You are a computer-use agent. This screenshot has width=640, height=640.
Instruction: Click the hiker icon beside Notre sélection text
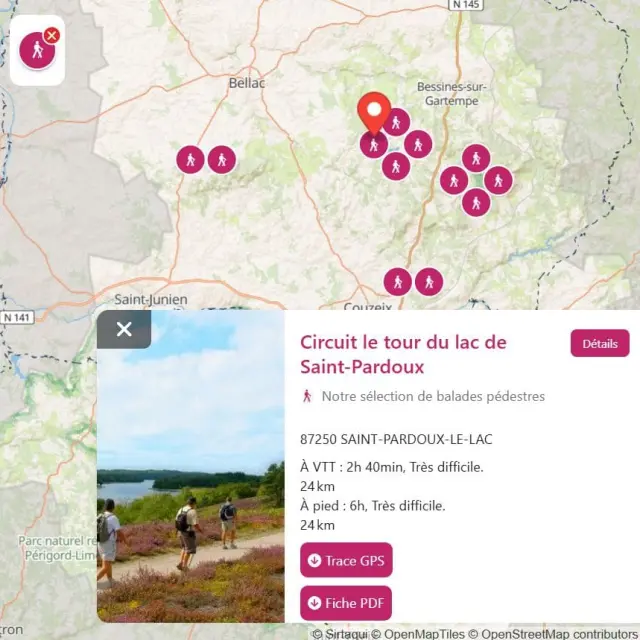(307, 396)
